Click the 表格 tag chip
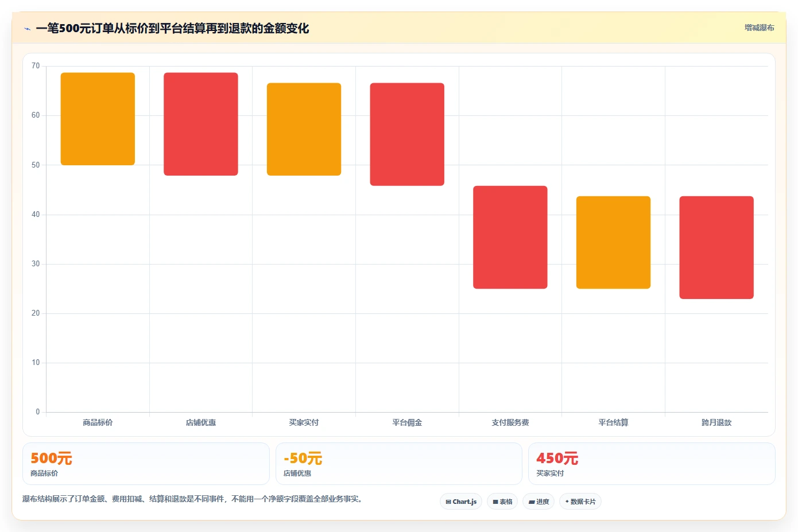The height and width of the screenshot is (532, 798). click(x=502, y=502)
